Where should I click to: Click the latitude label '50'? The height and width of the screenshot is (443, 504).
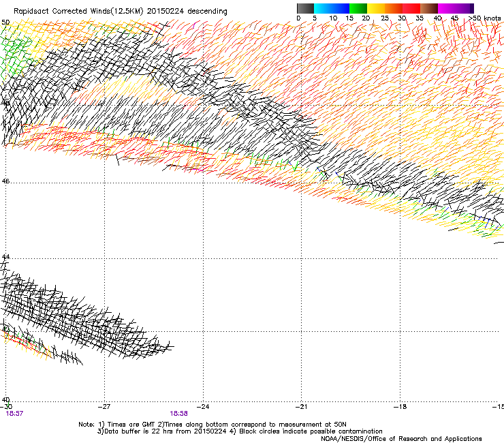[5, 22]
